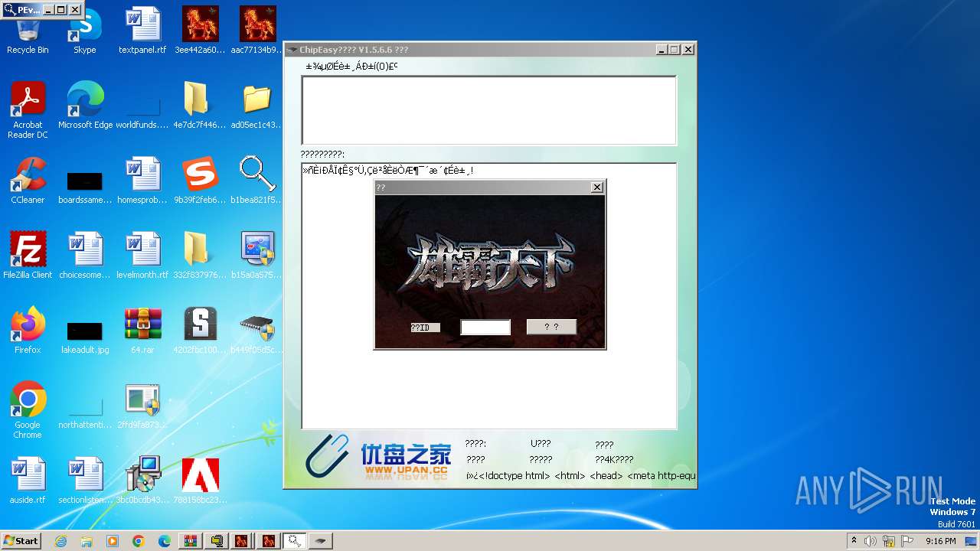This screenshot has width=980, height=551.
Task: Open textpanel.rtf document icon
Action: [142, 31]
